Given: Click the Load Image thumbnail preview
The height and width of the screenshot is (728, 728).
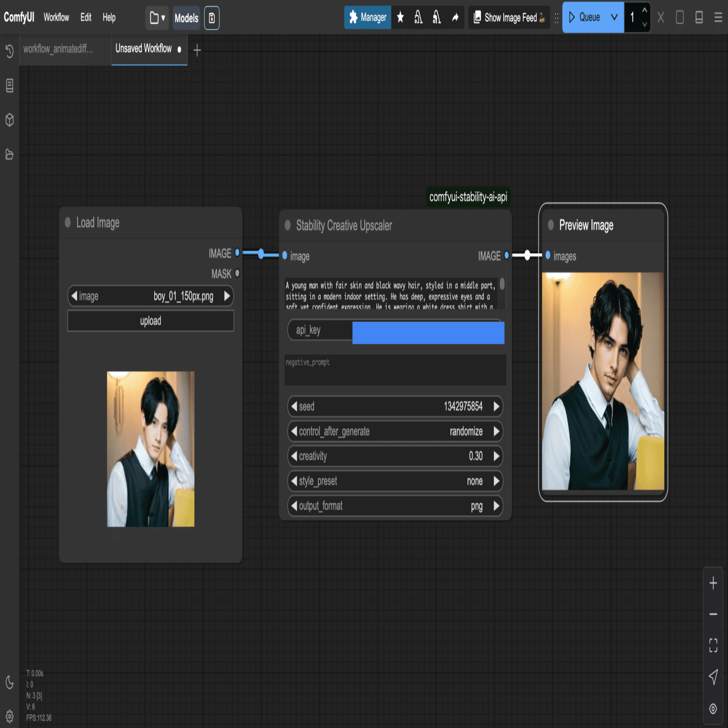Looking at the screenshot, I should [x=151, y=449].
